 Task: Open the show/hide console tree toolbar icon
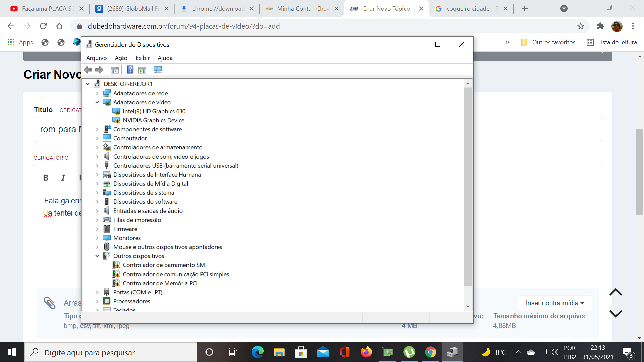(x=115, y=70)
